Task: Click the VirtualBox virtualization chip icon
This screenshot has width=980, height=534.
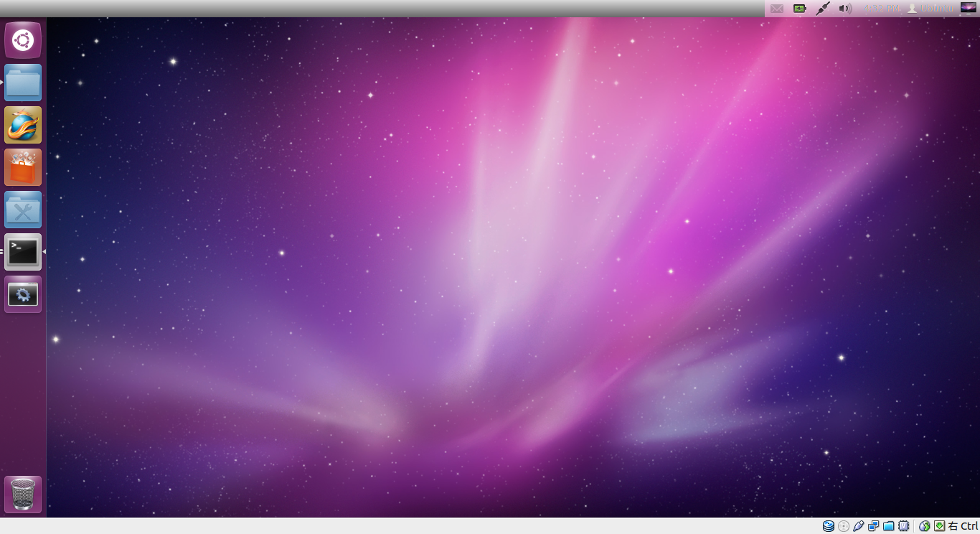Action: click(904, 526)
